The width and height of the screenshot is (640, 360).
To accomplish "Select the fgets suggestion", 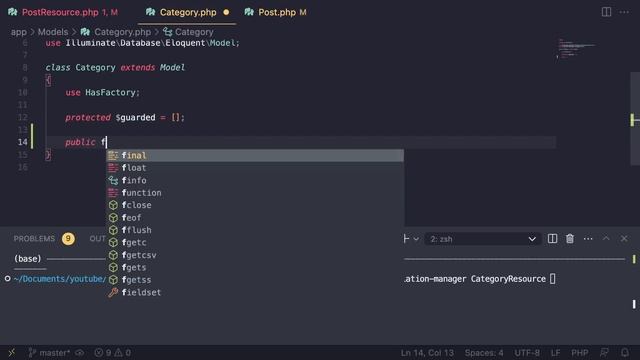I will (255, 267).
